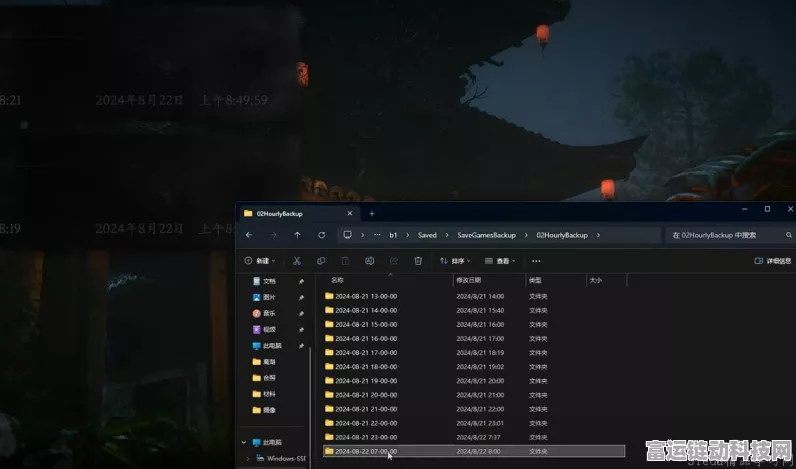796x469 pixels.
Task: Navigate to SaveGamesBackup in the breadcrumb
Action: click(486, 235)
